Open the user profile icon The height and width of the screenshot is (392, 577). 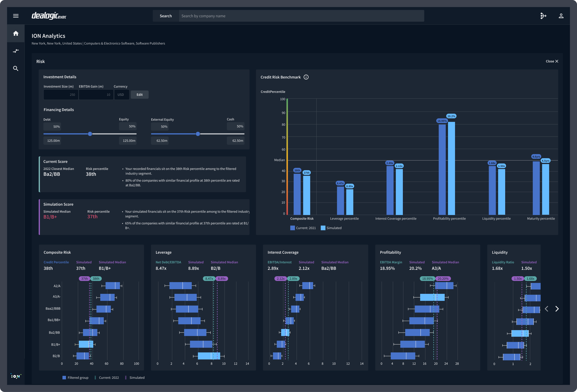point(561,16)
